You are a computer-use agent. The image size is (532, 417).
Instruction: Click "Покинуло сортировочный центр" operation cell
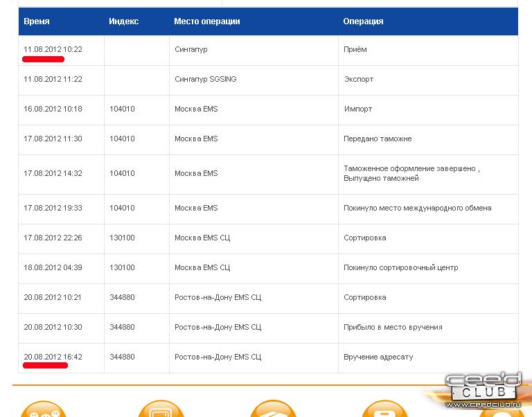(400, 268)
